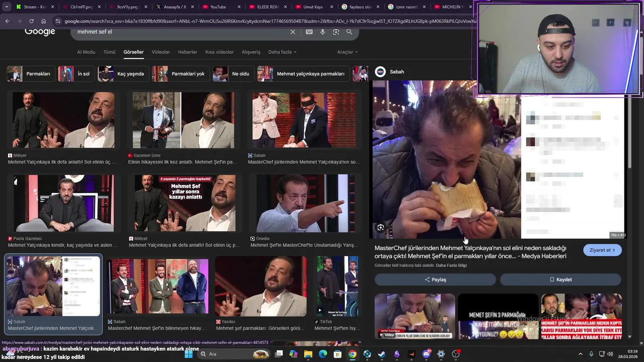Click the Ziyaret et button
The height and width of the screenshot is (362, 644).
tap(602, 250)
